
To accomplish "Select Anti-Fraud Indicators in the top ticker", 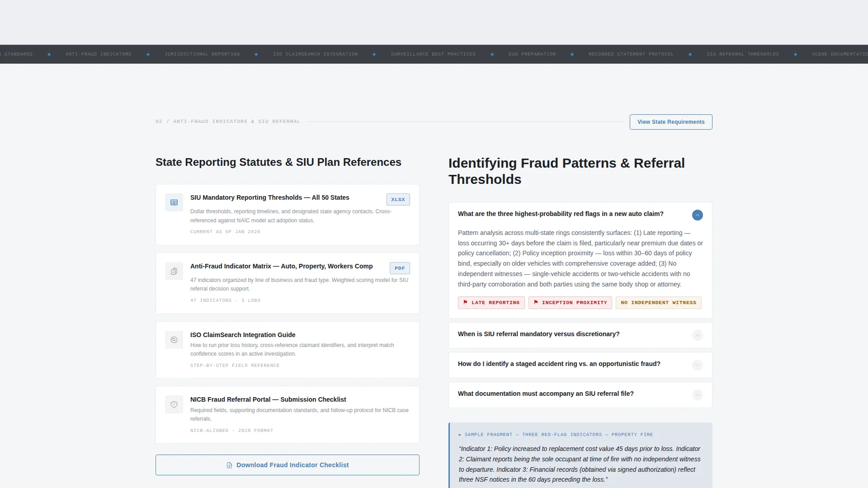I will click(x=99, y=54).
